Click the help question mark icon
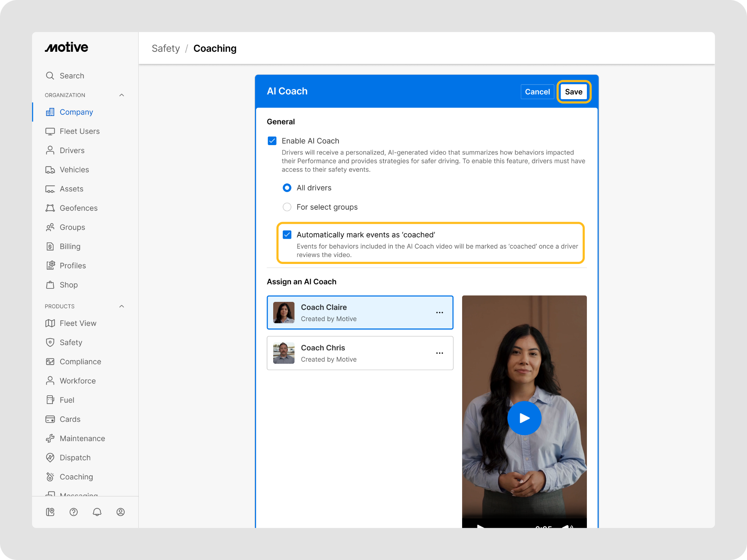This screenshot has height=560, width=747. coord(74,512)
